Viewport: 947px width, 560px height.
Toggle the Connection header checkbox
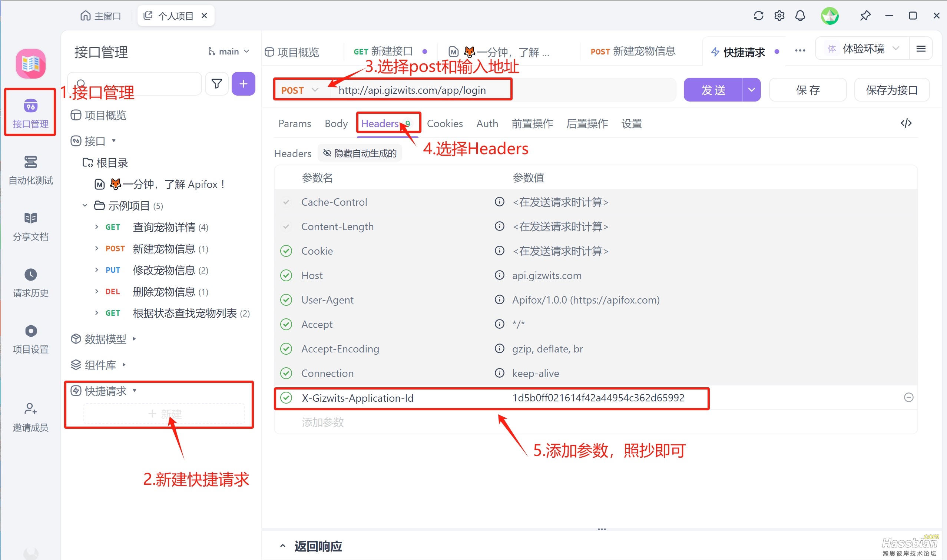click(286, 373)
